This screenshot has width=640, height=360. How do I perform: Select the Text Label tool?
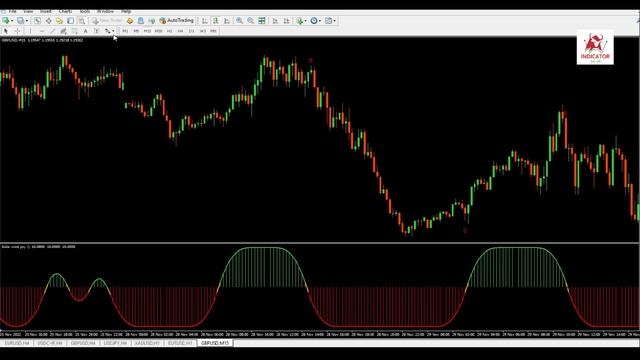pyautogui.click(x=97, y=31)
